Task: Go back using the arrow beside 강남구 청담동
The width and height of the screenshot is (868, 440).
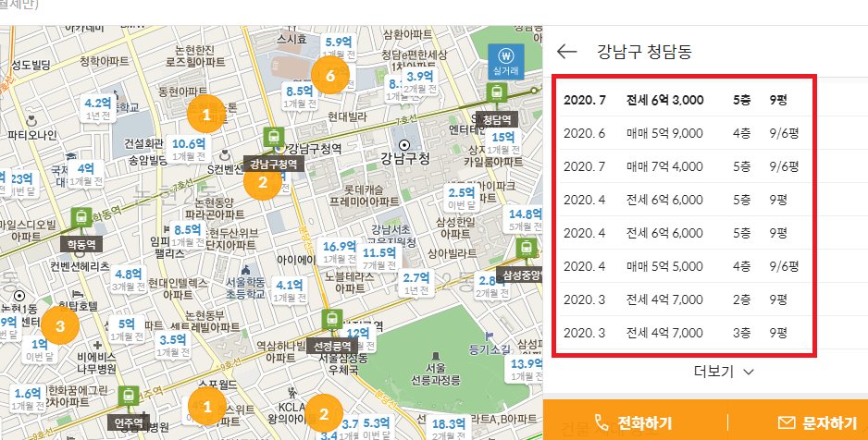Action: point(567,52)
